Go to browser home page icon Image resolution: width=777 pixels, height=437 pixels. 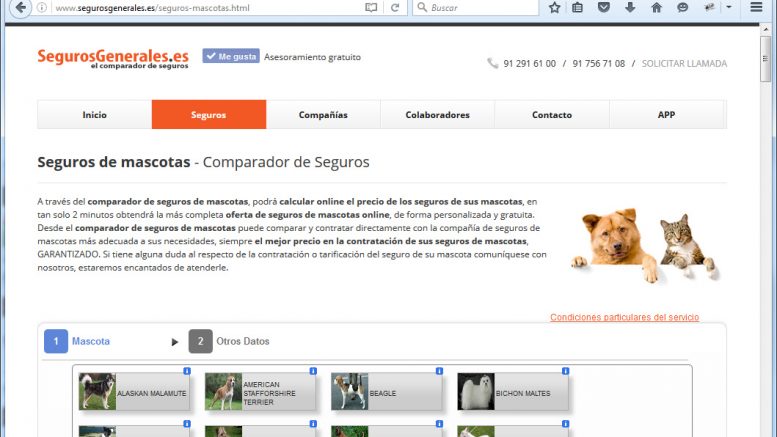click(657, 7)
